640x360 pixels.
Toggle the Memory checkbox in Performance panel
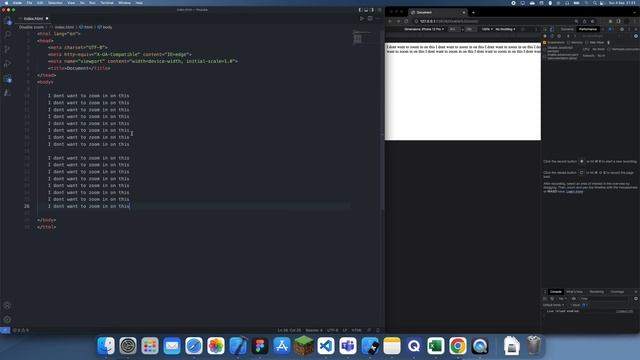(569, 42)
